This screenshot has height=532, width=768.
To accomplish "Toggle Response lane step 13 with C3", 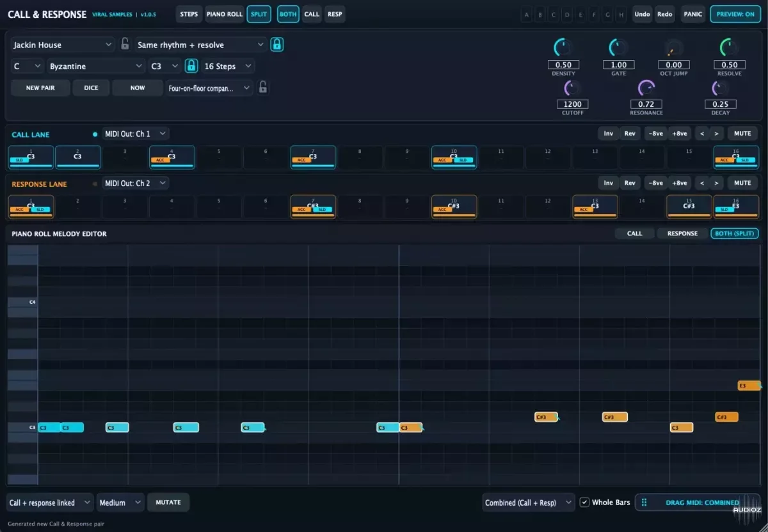I will pos(595,207).
